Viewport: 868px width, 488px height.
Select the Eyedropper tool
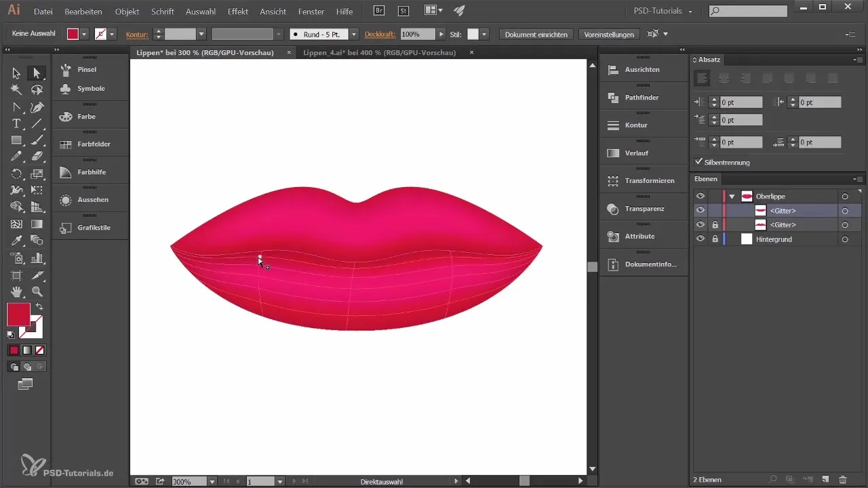(x=16, y=241)
